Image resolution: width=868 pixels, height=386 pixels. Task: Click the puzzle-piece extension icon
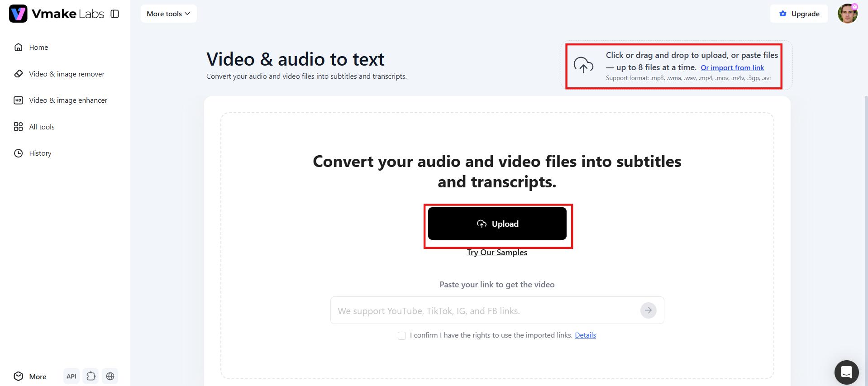click(x=91, y=376)
